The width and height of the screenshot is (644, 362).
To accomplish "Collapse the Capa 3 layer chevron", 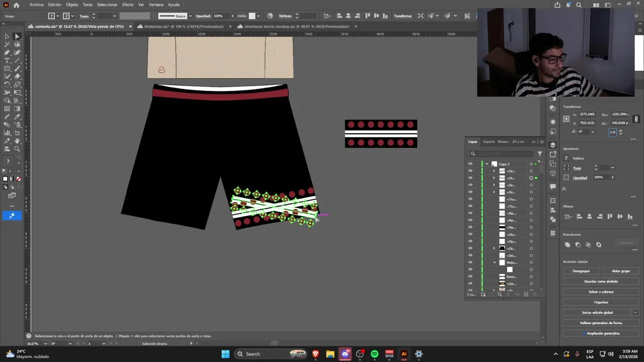I will click(x=487, y=164).
